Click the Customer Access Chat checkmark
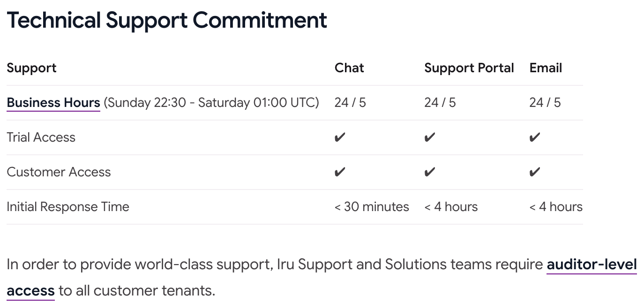 pyautogui.click(x=340, y=172)
